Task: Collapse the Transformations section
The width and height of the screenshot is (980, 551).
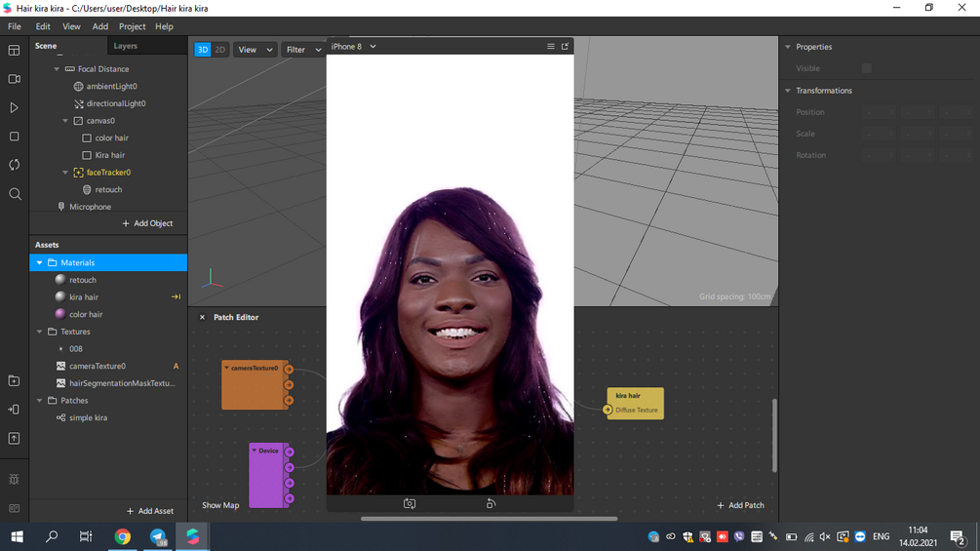Action: pyautogui.click(x=788, y=91)
